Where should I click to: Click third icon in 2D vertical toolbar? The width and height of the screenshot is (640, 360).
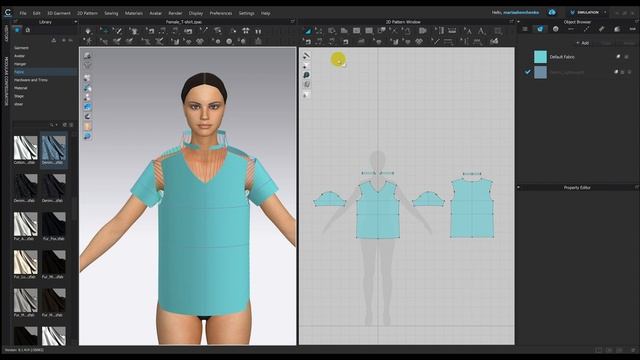click(307, 75)
